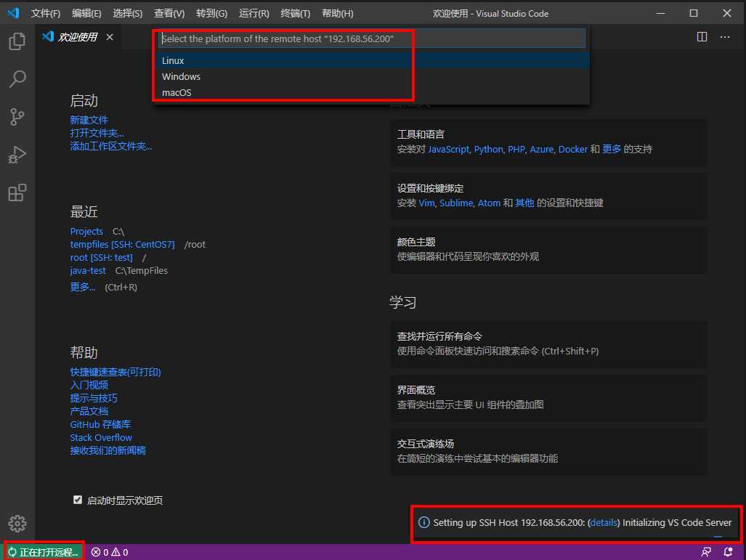Image resolution: width=746 pixels, height=560 pixels.
Task: Install Sublime keybindings link
Action: click(456, 203)
